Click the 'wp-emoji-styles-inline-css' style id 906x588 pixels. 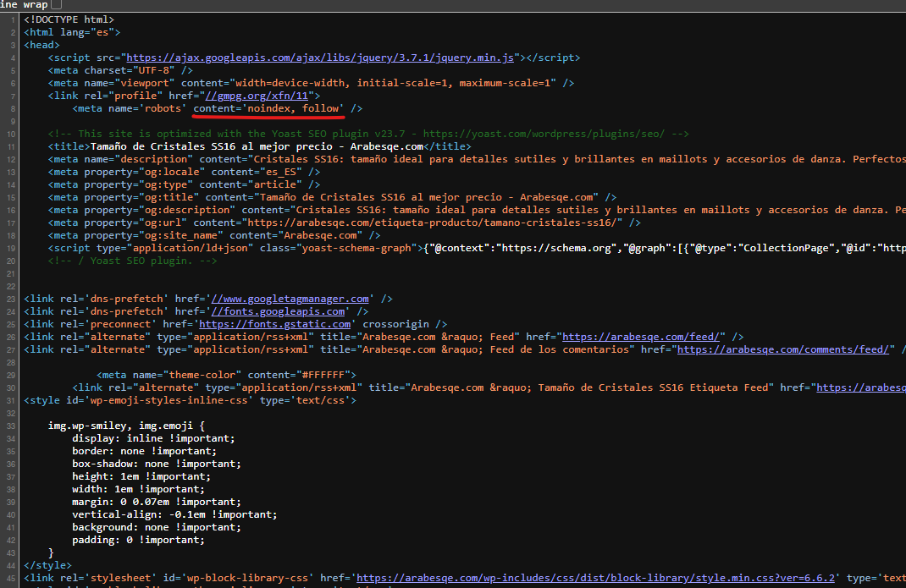click(x=168, y=401)
